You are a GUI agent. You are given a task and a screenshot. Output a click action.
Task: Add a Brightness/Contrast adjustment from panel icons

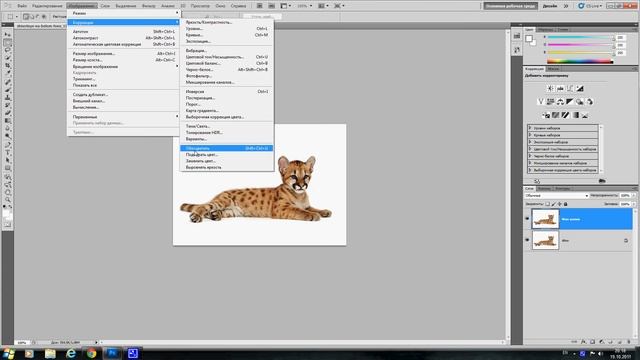pos(550,88)
